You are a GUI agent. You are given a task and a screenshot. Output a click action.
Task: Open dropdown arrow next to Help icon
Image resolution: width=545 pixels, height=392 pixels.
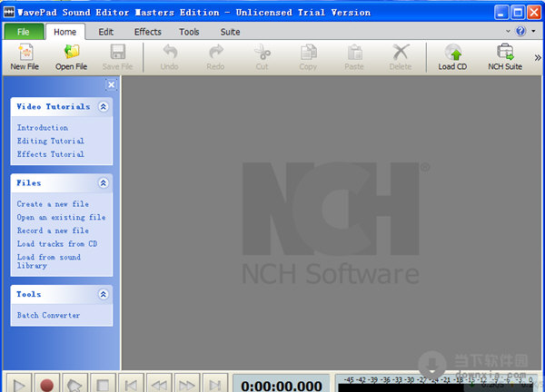[x=533, y=31]
